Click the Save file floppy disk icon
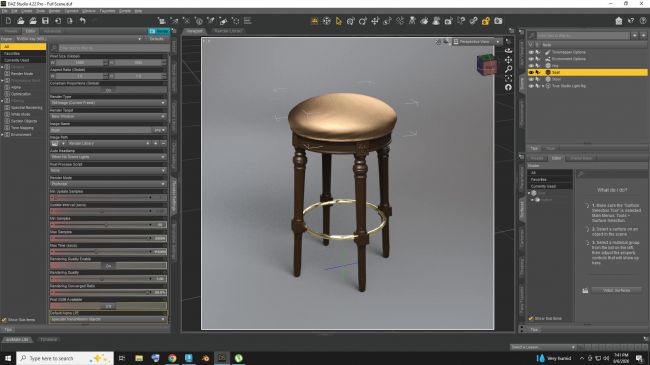Screen dimensions: 650x365 point(45,21)
